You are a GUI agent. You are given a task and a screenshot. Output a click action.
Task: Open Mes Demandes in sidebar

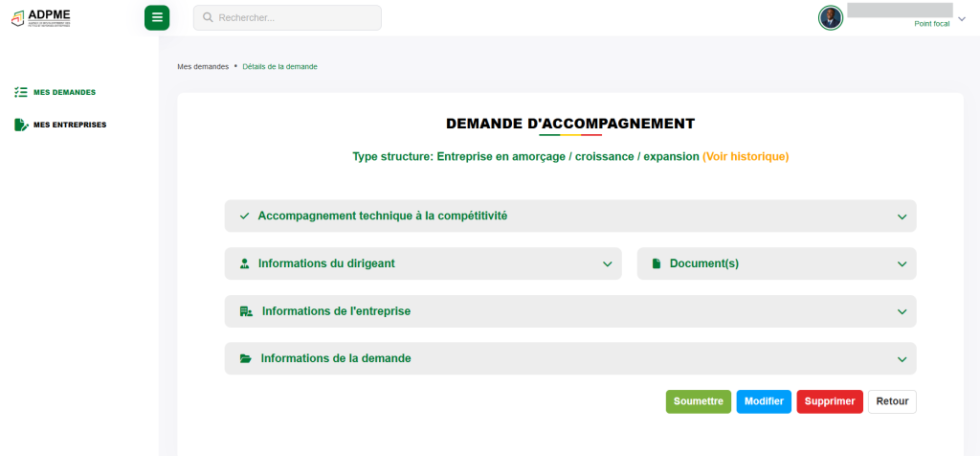pos(64,92)
